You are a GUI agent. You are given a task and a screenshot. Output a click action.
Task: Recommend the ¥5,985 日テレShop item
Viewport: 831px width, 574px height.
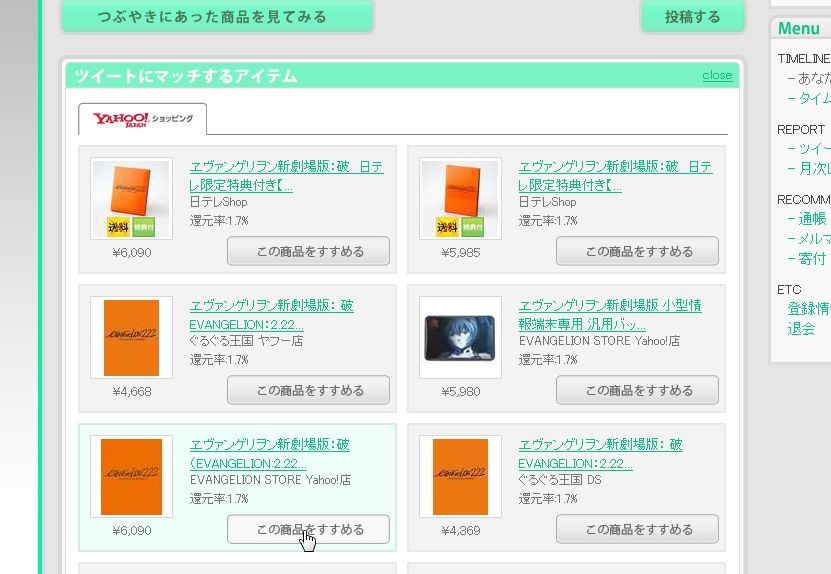click(x=638, y=251)
